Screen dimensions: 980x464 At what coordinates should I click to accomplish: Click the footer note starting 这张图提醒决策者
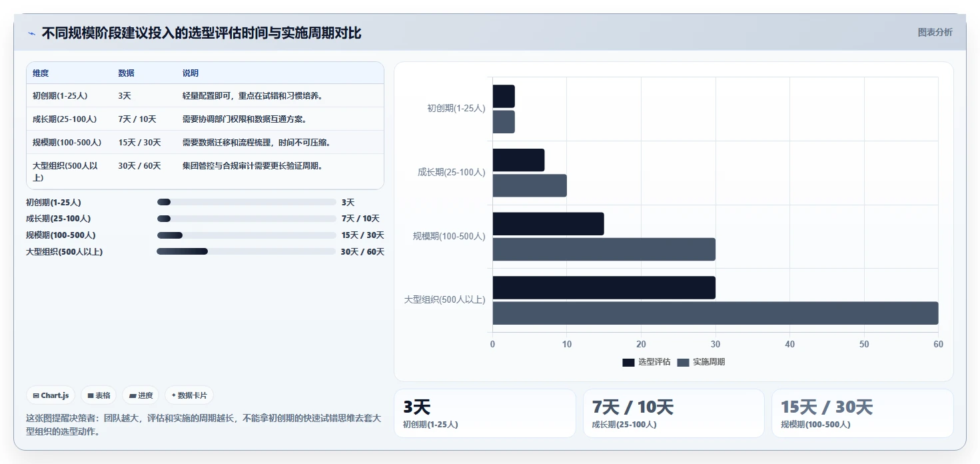tap(203, 425)
